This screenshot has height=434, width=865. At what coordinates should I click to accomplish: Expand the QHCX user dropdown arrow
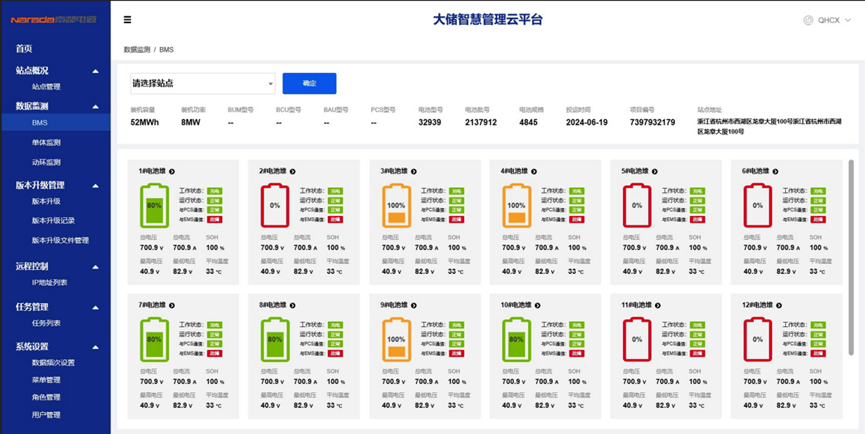tap(848, 20)
